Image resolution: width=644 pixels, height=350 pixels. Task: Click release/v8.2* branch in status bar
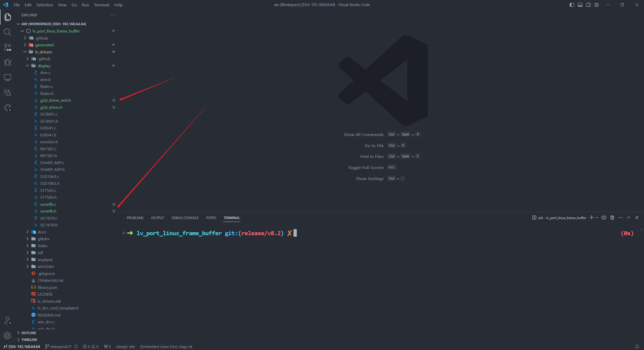58,346
